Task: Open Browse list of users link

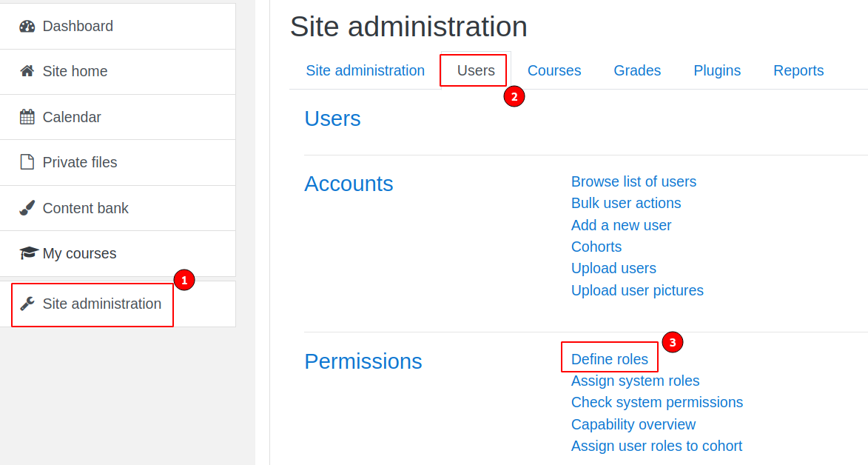Action: [633, 181]
